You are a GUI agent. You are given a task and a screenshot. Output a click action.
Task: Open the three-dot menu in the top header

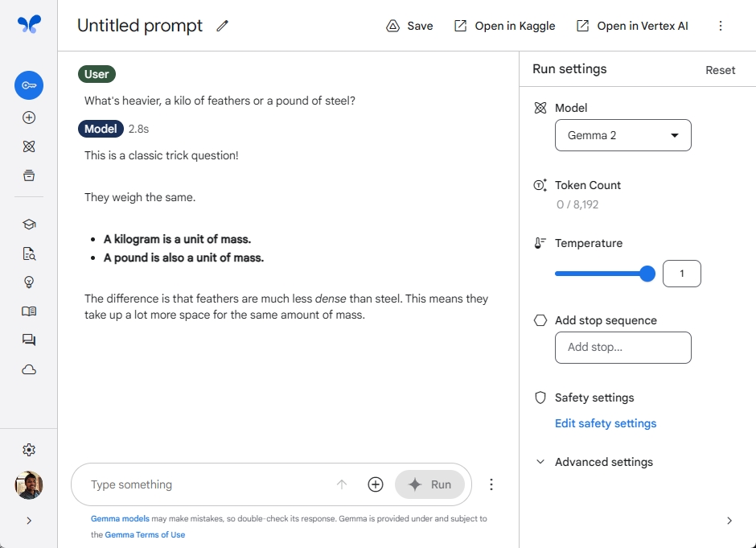coord(721,26)
